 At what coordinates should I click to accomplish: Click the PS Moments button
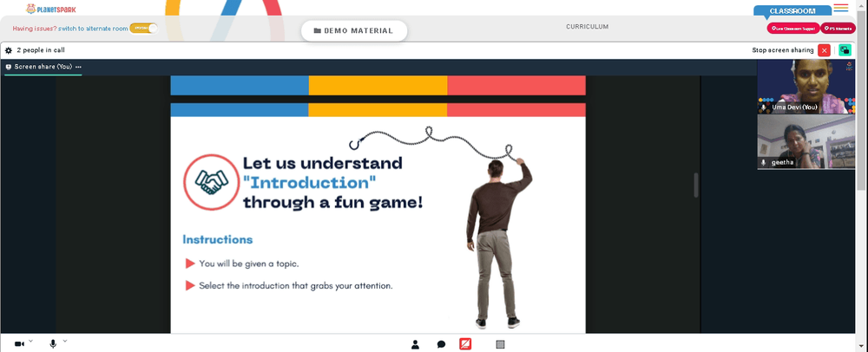838,29
